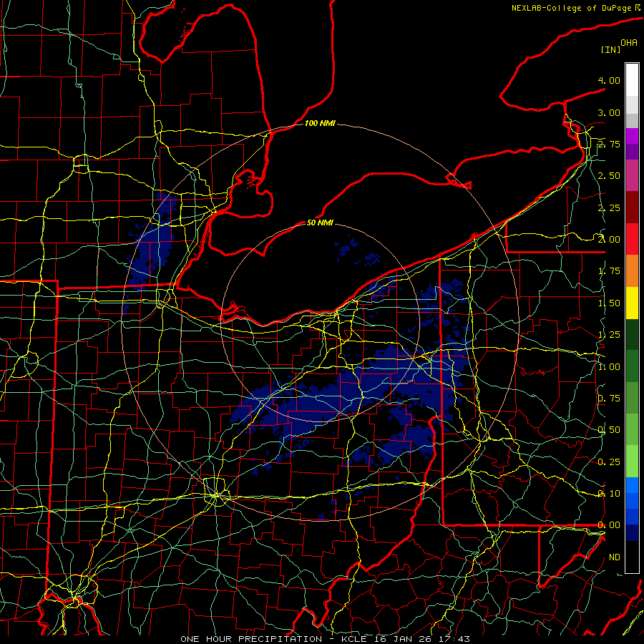Click the 0.25 legend value
Viewport: 644px width, 644px height.
click(x=609, y=462)
